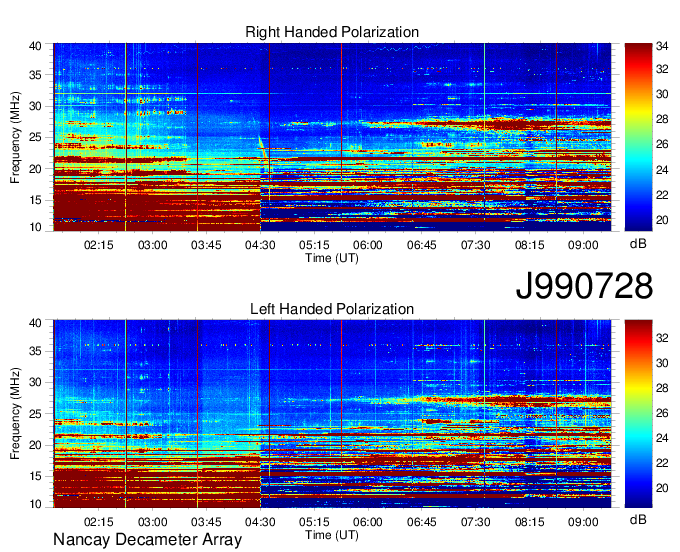680x552 pixels.
Task: Click 'Time (UT)' label under Right Handed plot
Action: (x=332, y=258)
